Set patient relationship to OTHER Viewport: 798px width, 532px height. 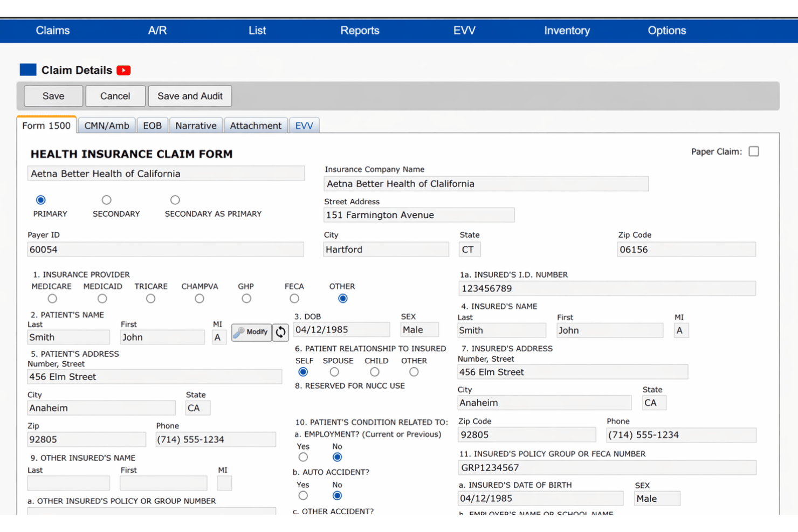click(x=414, y=372)
